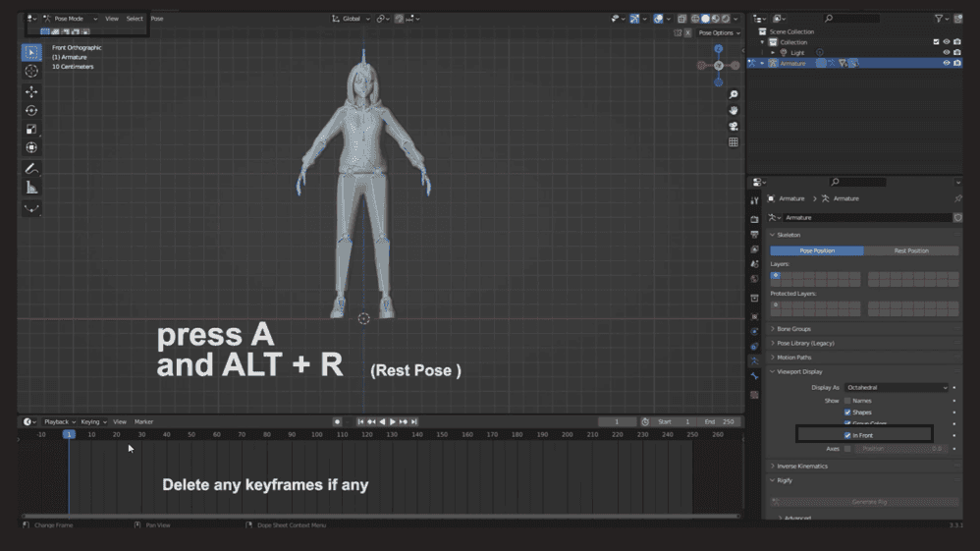Switch orthographic/perspective with the grid icon

(x=733, y=142)
